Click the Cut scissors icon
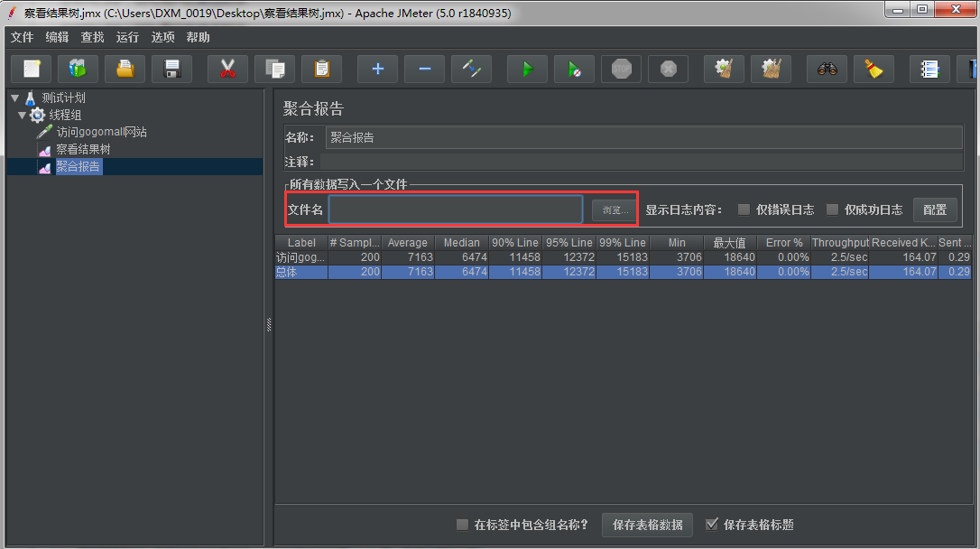The image size is (980, 549). tap(227, 69)
